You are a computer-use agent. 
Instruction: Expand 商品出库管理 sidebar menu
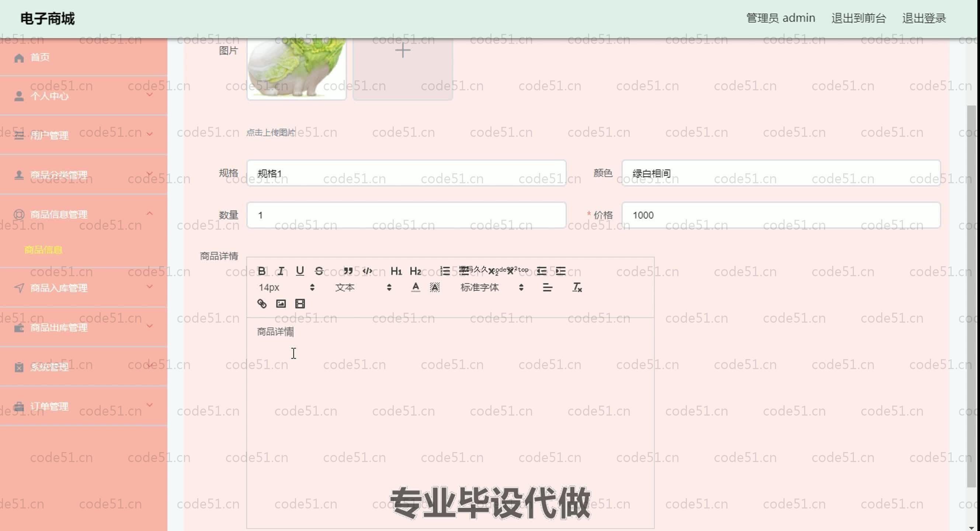point(84,327)
